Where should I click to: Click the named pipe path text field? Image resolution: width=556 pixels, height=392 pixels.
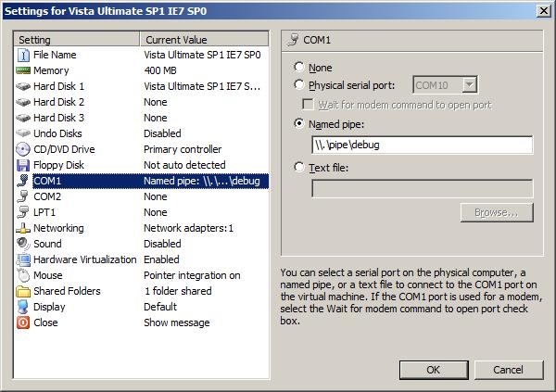(x=422, y=145)
